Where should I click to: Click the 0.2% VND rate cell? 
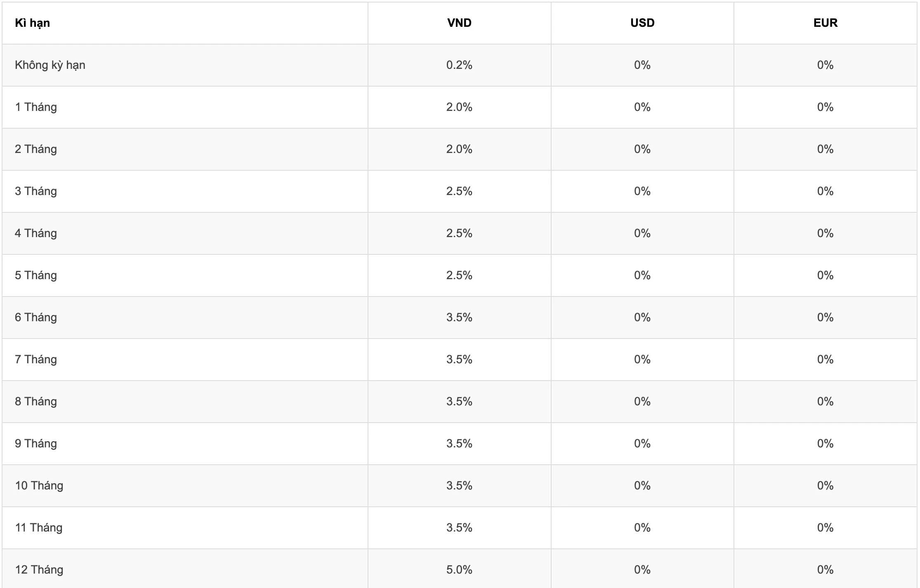459,65
